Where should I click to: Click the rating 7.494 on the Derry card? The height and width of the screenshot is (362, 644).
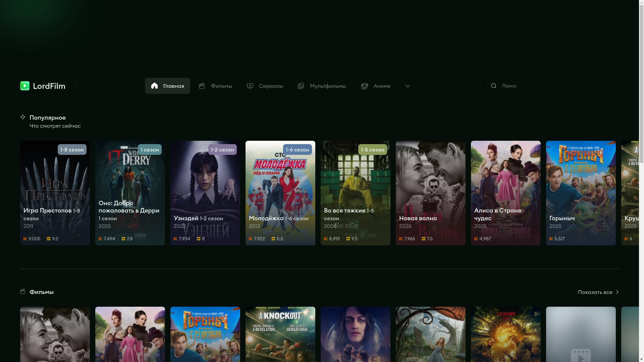tap(107, 239)
